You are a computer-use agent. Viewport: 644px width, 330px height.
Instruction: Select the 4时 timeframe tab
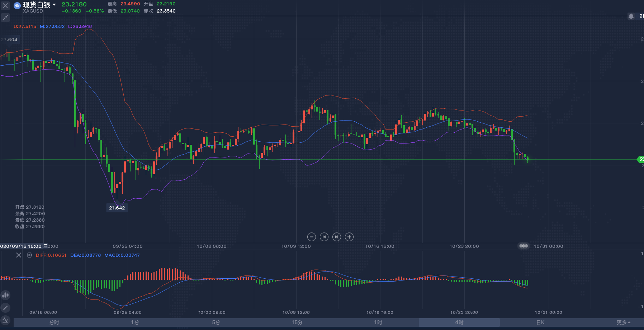tap(459, 322)
